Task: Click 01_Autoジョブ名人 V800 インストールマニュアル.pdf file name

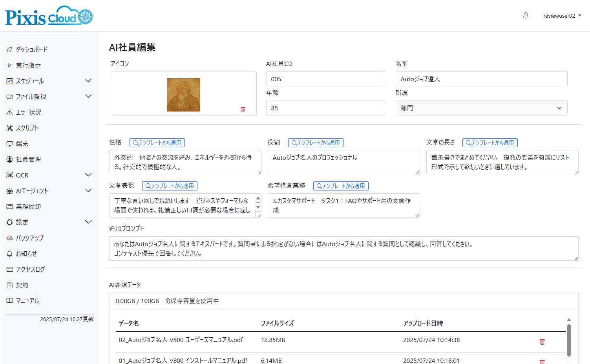Action: click(x=183, y=360)
